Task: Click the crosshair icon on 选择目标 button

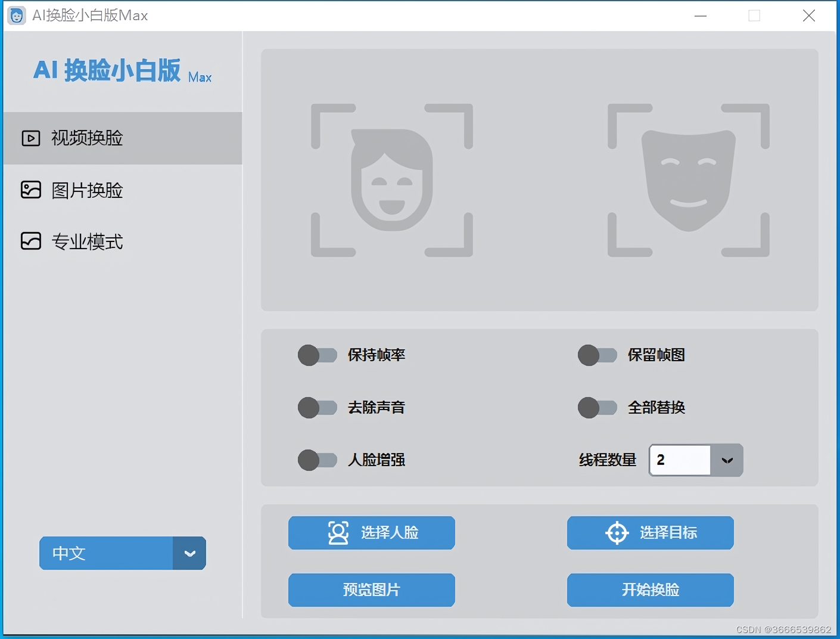Action: coord(617,533)
